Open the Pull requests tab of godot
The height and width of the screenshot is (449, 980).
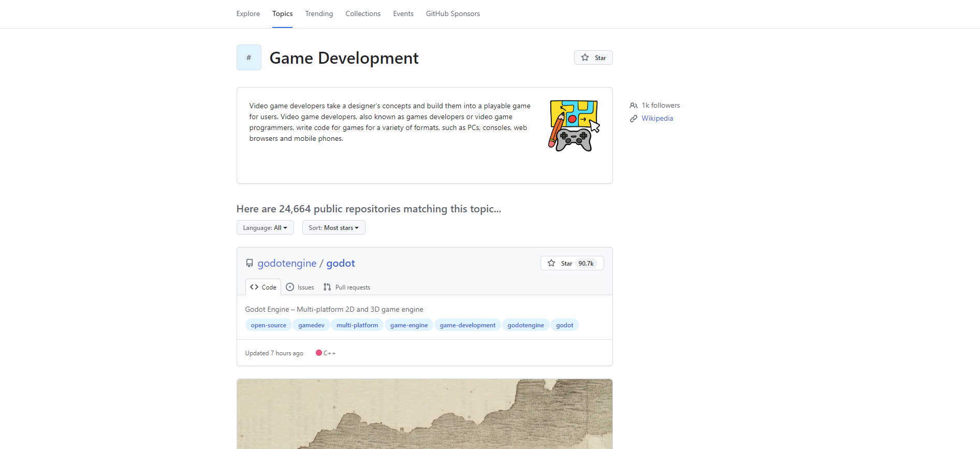tap(347, 287)
